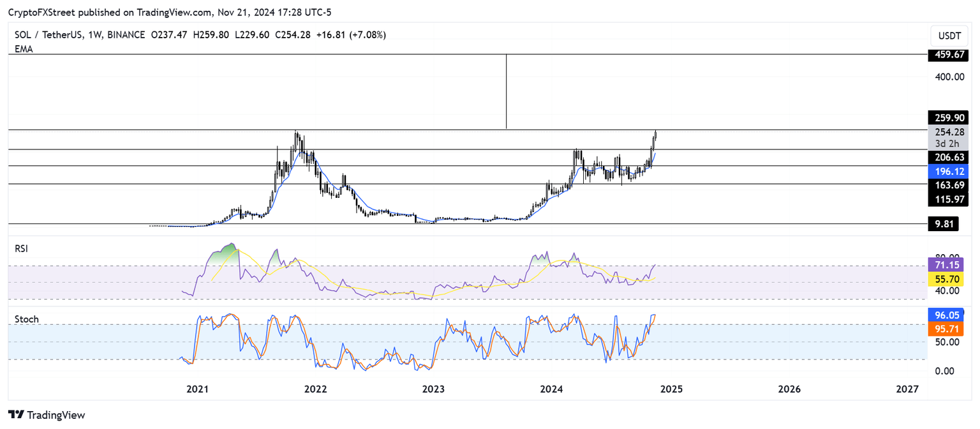Click the 2027 label on time axis
The image size is (980, 429).
point(907,389)
